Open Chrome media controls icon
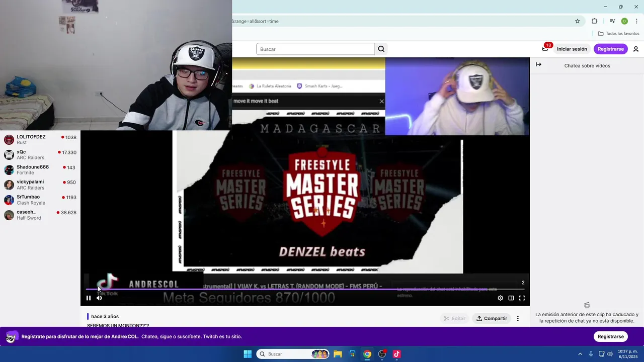The image size is (644, 362). pos(612,21)
